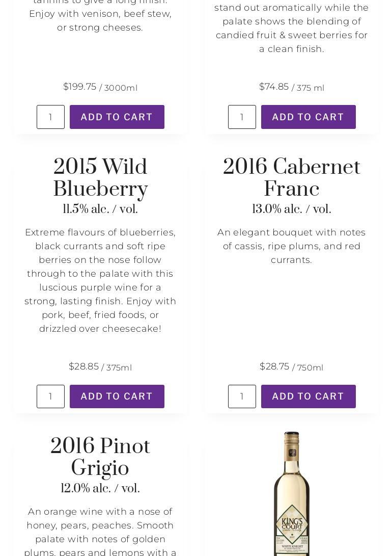Open the 2015 Wild Blueberry product page
The height and width of the screenshot is (556, 392).
click(x=100, y=178)
